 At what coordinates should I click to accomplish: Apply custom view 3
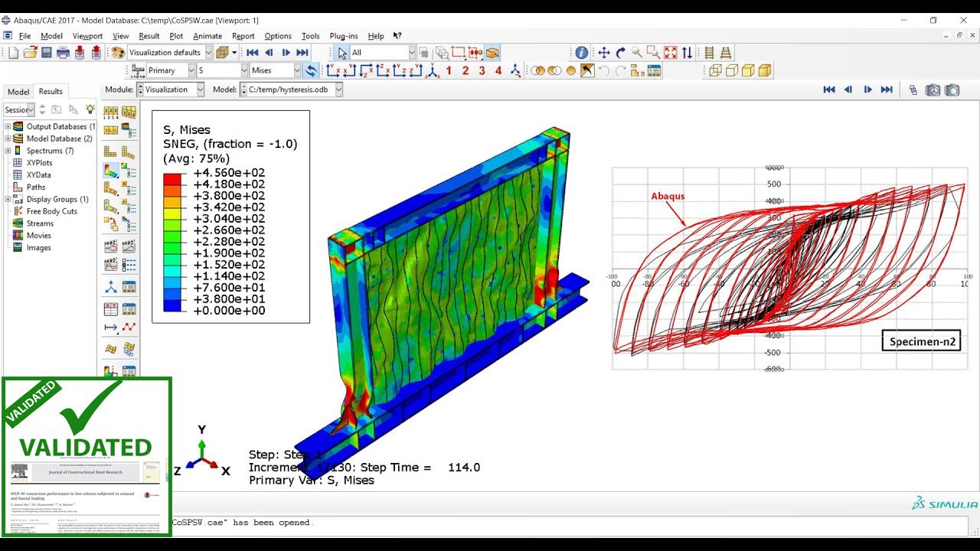[x=482, y=70]
